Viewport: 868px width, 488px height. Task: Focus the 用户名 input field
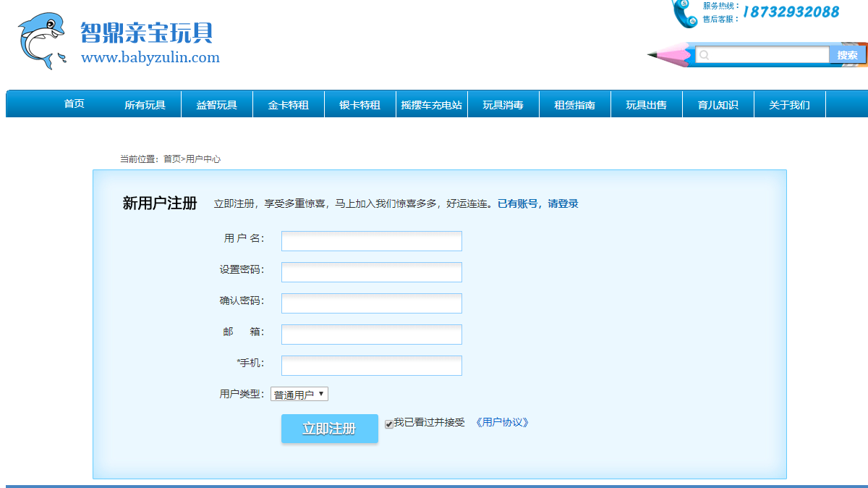click(372, 241)
